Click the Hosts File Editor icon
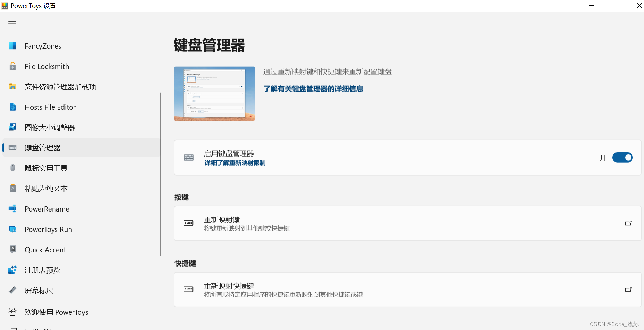The image size is (644, 330). [13, 107]
